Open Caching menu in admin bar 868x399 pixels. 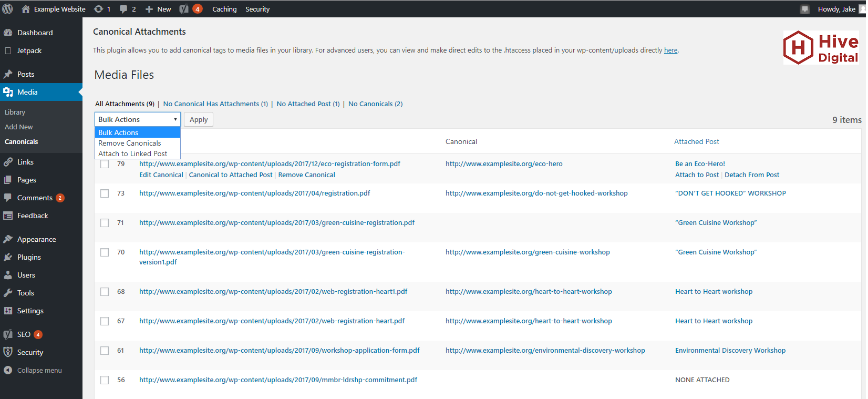tap(224, 9)
